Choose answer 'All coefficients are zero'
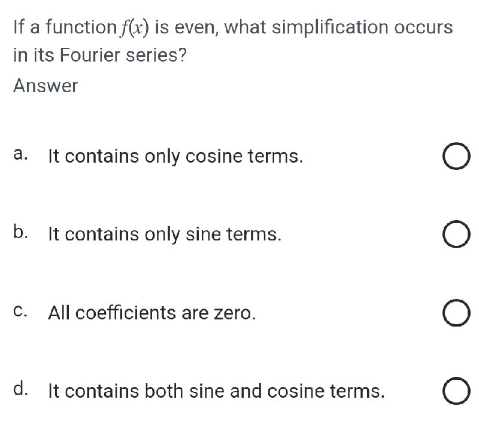Viewport: 479px width, 448px height. click(456, 313)
